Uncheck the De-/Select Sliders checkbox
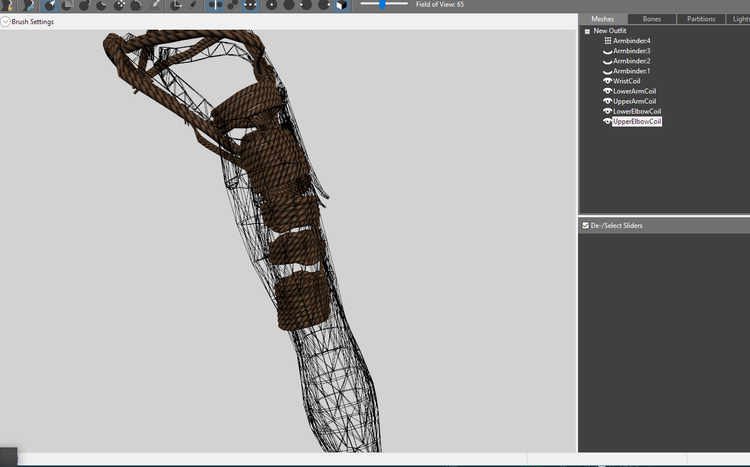Viewport: 750px width, 467px height. [585, 225]
